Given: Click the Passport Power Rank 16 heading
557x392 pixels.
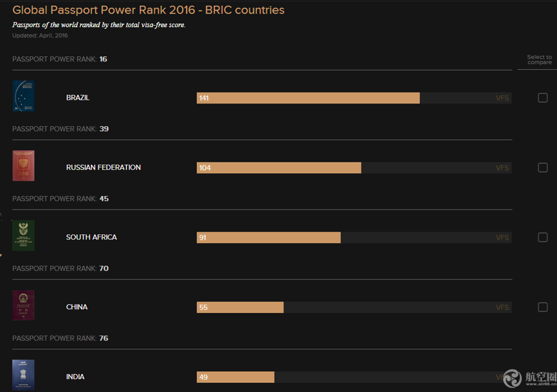Looking at the screenshot, I should tap(60, 60).
